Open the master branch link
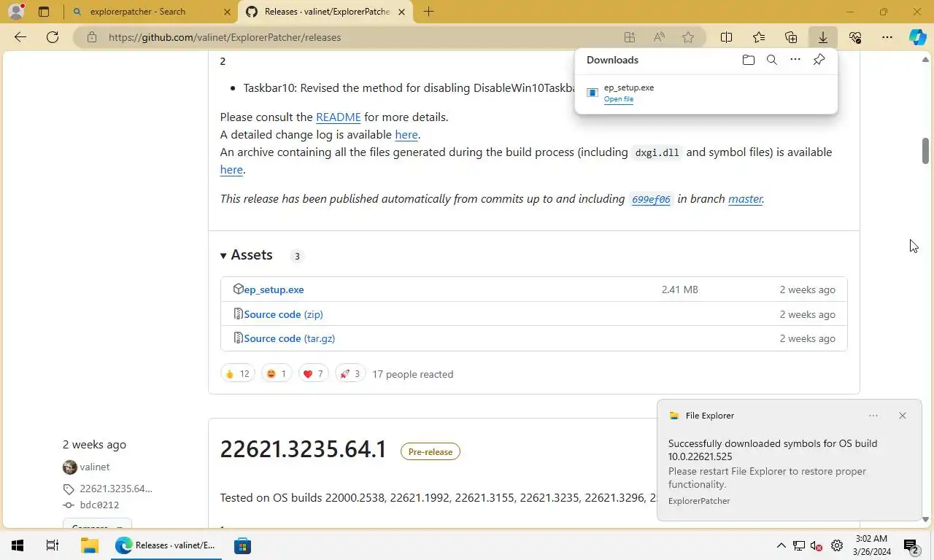Screen dimensions: 934x560 [x=745, y=198]
